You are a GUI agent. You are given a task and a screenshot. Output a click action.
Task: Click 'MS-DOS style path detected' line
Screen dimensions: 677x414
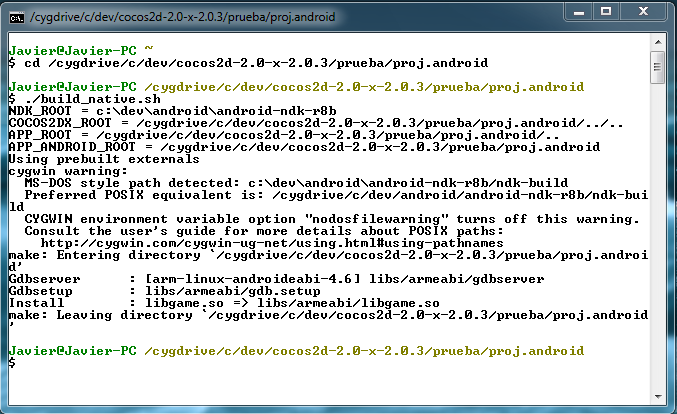296,183
